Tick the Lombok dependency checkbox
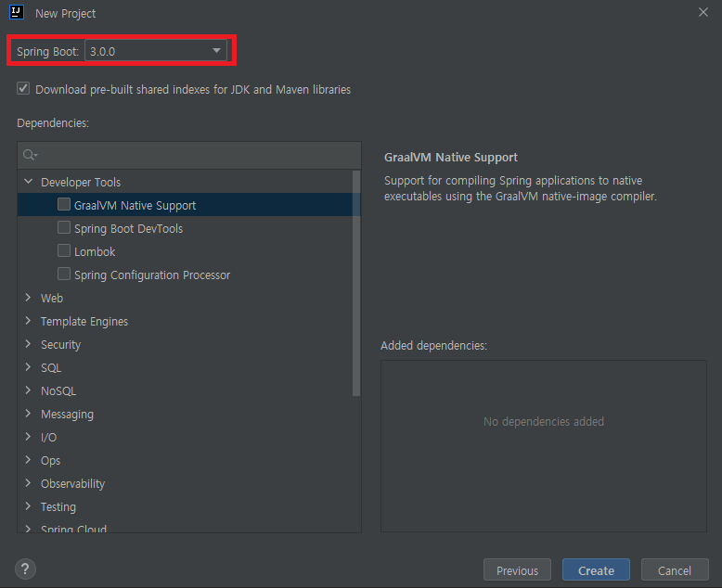This screenshot has height=588, width=722. [x=64, y=250]
